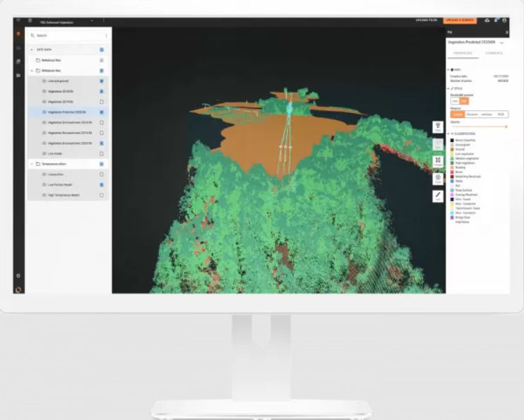The width and height of the screenshot is (524, 420).
Task: Click the top filter tool in viewer toolbar
Action: tap(438, 127)
